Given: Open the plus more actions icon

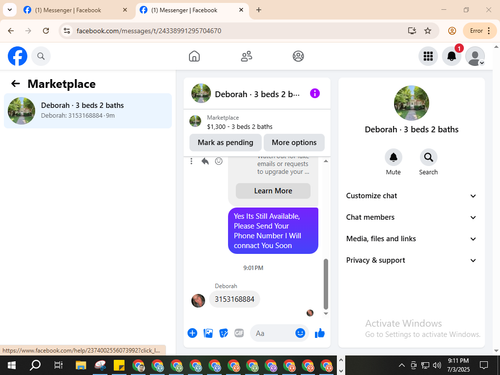Looking at the screenshot, I should pyautogui.click(x=192, y=333).
